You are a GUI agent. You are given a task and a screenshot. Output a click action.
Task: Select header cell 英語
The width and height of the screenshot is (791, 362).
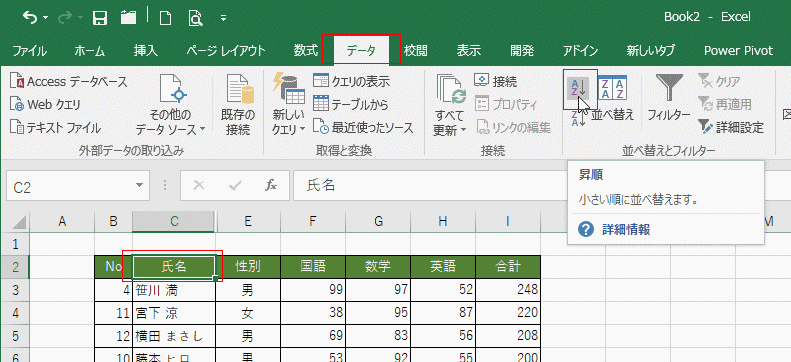tap(443, 267)
